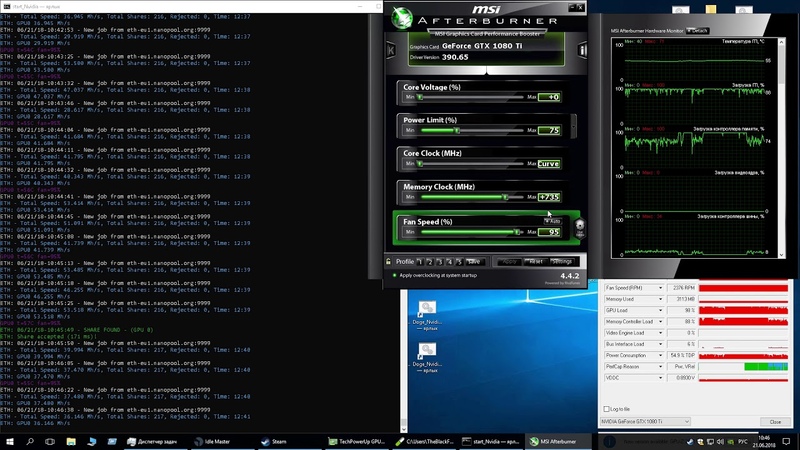Select Afterburner profile 3

pyautogui.click(x=439, y=262)
